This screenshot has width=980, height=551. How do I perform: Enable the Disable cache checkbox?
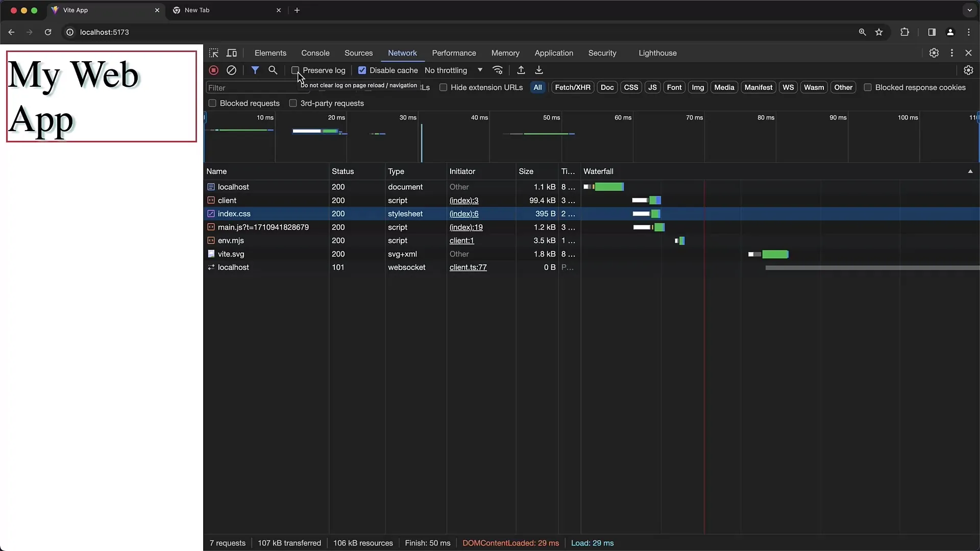[361, 70]
